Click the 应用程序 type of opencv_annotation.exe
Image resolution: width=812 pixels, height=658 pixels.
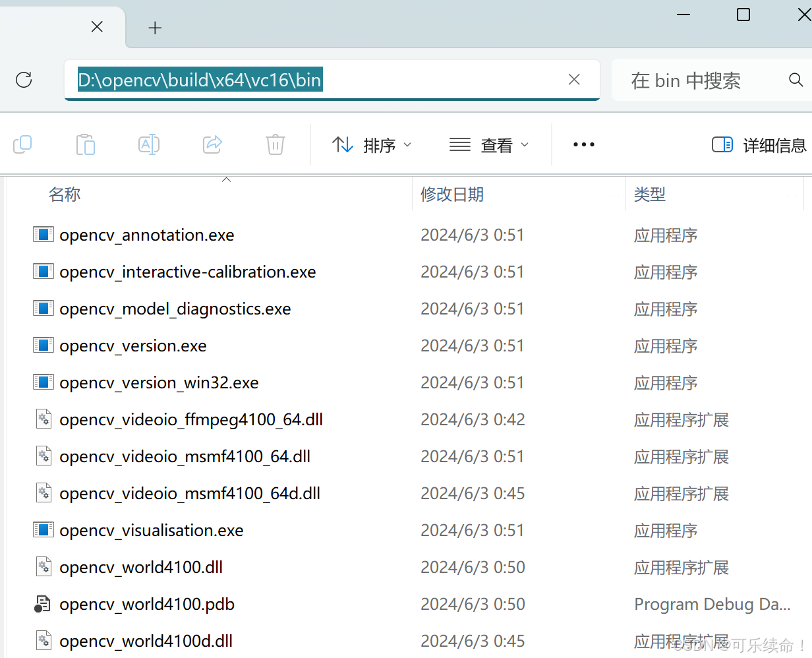[x=666, y=235]
